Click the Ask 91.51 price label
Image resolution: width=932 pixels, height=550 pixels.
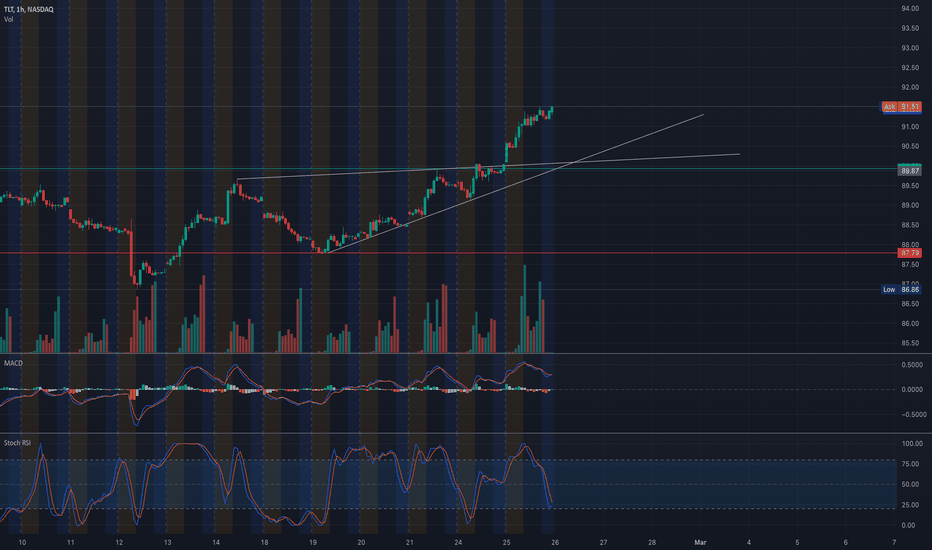click(x=901, y=107)
